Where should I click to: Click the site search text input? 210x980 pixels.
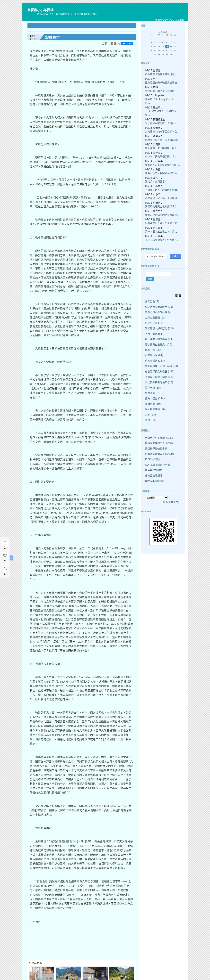coord(158,274)
